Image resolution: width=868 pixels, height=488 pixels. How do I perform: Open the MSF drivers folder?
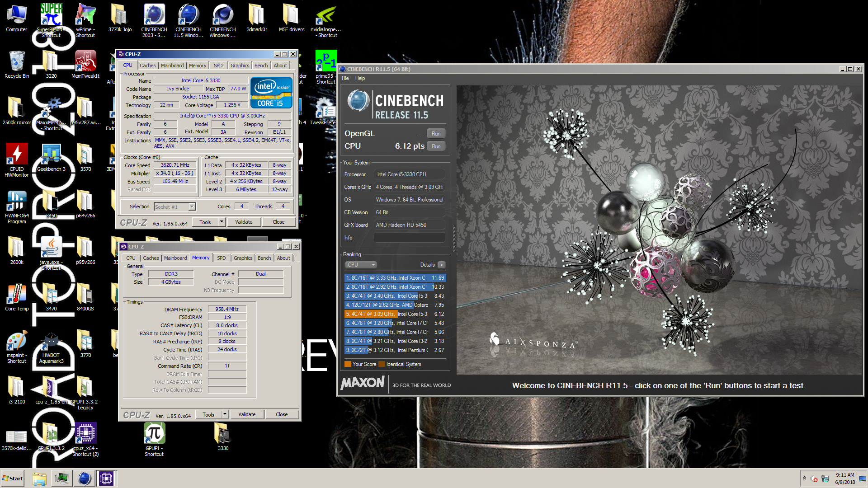point(292,19)
